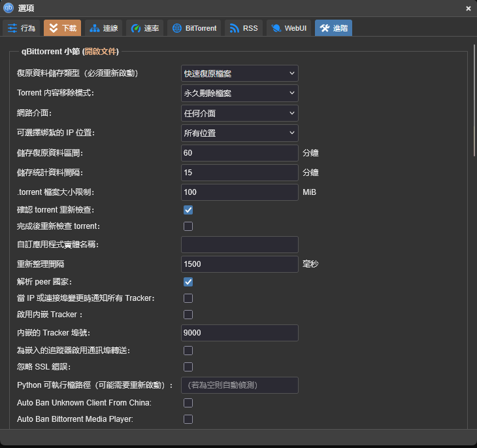Click the Python 可執行檔路徑 input field
This screenshot has width=477, height=448.
(239, 385)
